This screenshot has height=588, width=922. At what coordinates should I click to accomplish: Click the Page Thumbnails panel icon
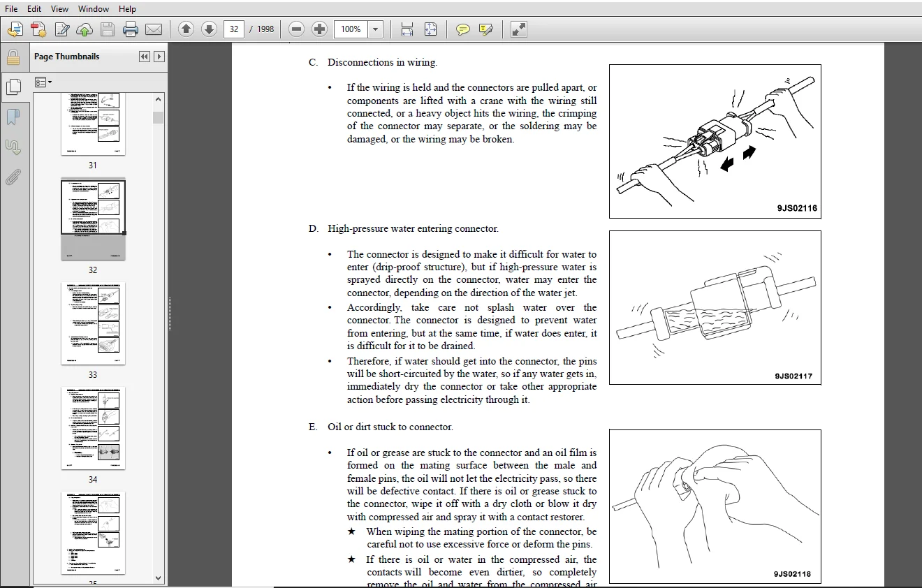click(13, 87)
